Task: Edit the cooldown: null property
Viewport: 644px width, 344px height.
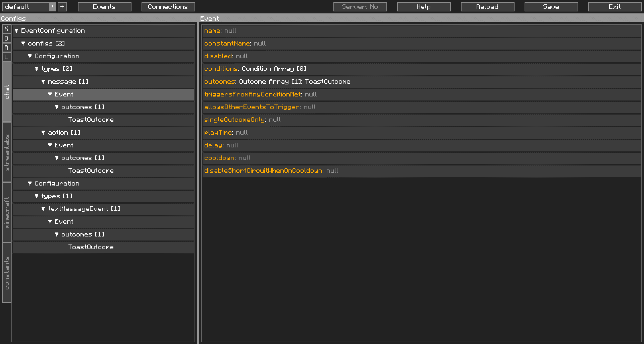Action: tap(422, 158)
